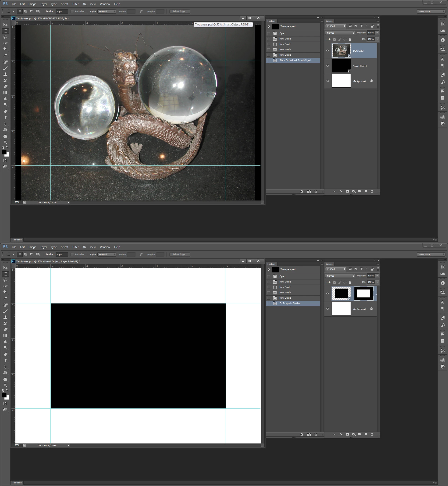Set history brush source at Fix Image to Guides
Image resolution: width=448 pixels, height=486 pixels.
point(269,303)
